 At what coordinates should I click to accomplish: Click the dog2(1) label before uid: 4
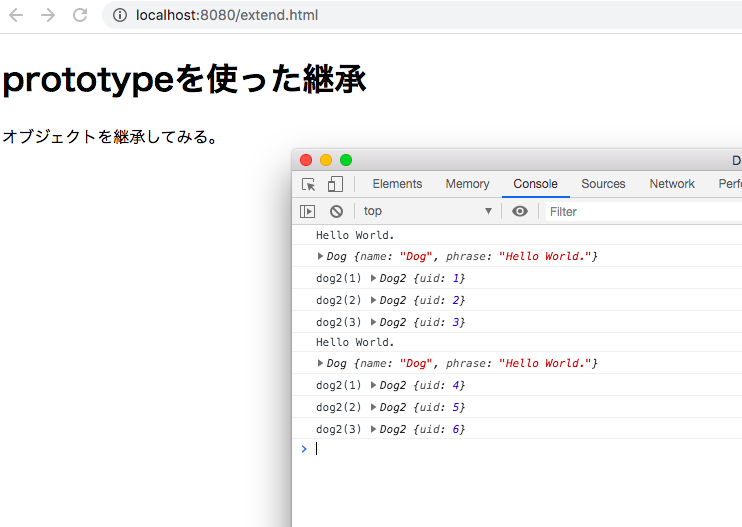point(338,385)
